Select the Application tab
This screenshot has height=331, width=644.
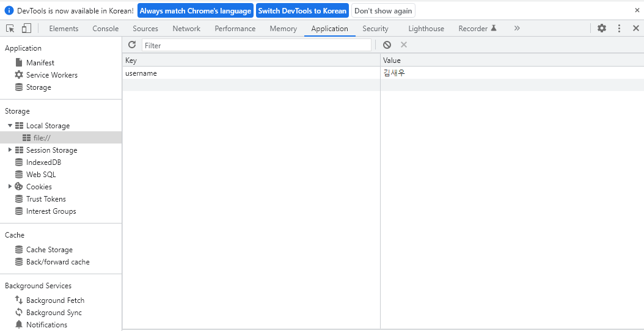click(x=330, y=28)
